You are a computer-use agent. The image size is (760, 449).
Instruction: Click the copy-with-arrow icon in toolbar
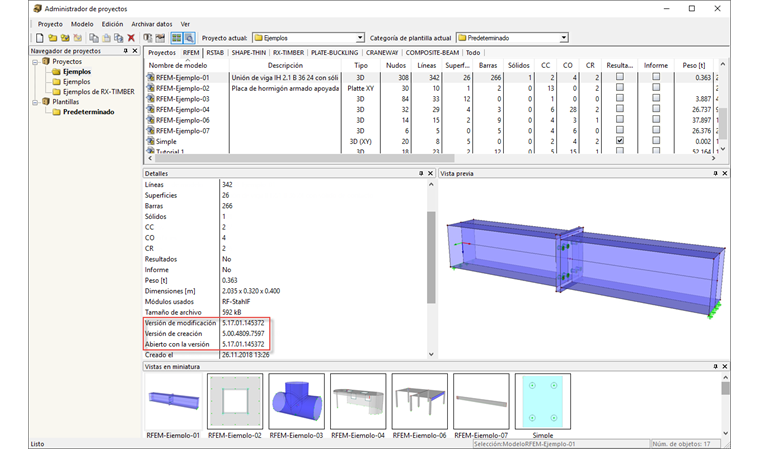[118, 38]
